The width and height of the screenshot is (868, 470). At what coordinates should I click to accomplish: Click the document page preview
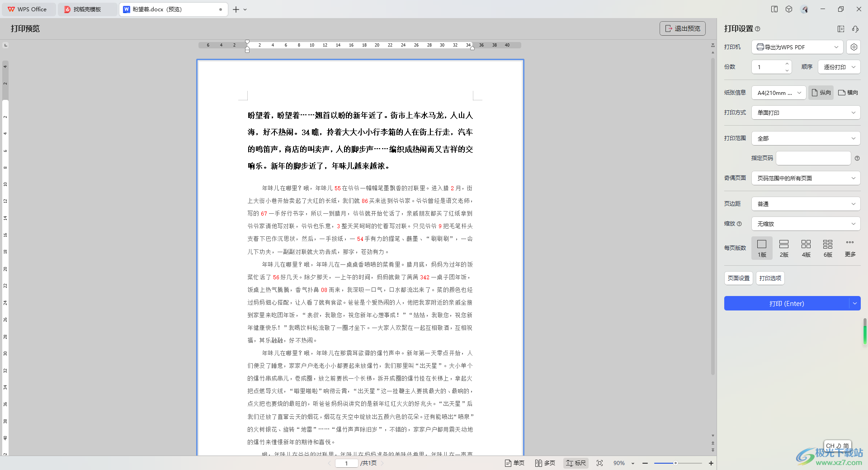pos(360,258)
